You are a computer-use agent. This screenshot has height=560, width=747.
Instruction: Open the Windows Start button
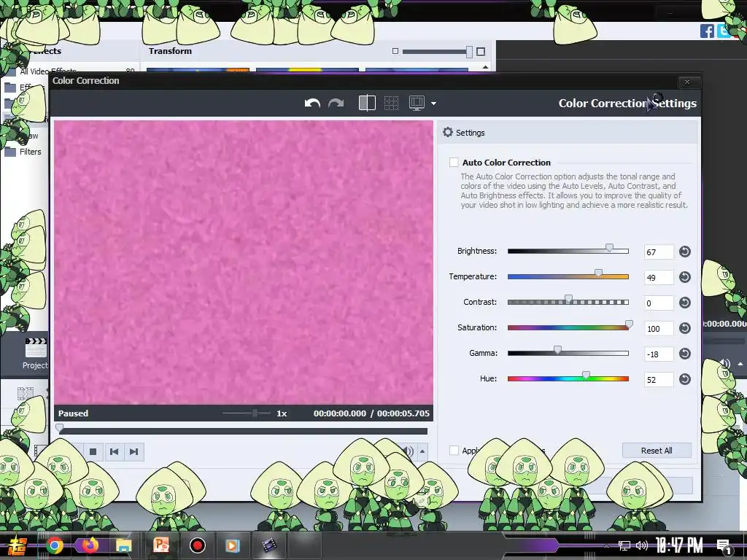(18, 545)
